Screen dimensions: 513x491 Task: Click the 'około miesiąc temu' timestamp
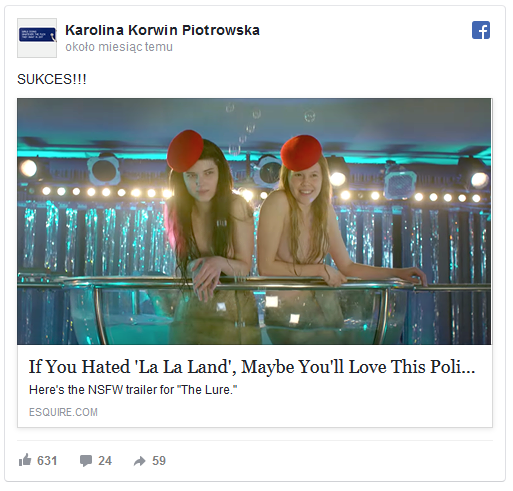(119, 47)
